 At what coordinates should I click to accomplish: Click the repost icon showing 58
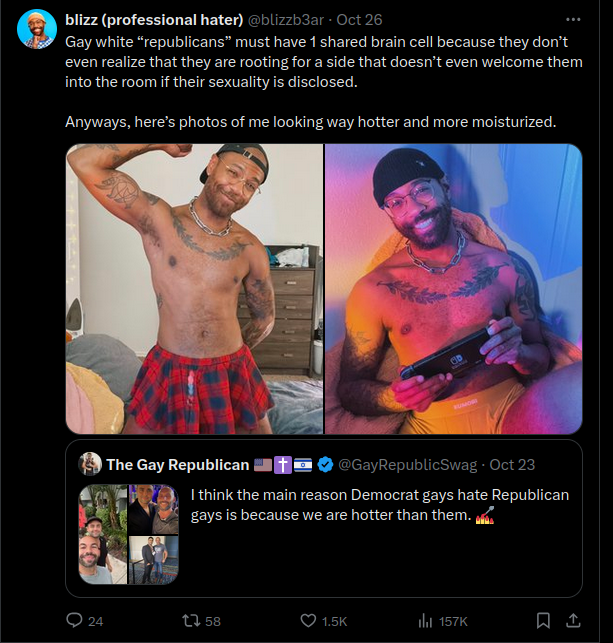click(x=190, y=620)
